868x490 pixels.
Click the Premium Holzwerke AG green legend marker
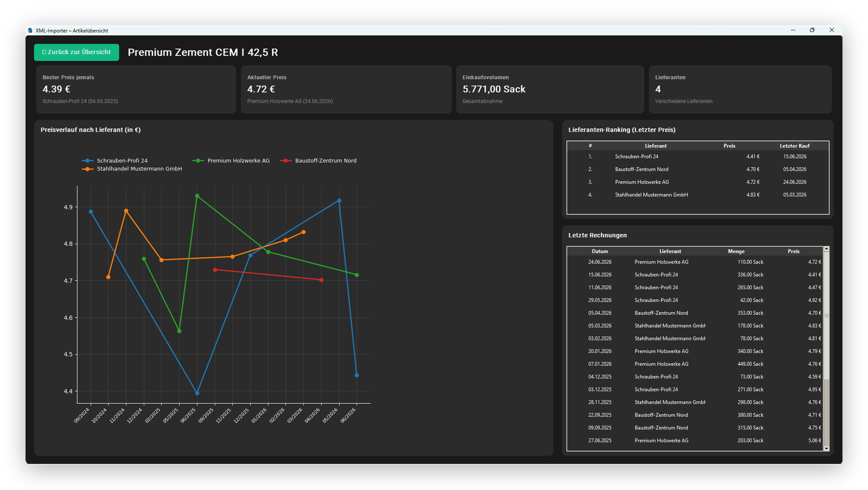[198, 160]
